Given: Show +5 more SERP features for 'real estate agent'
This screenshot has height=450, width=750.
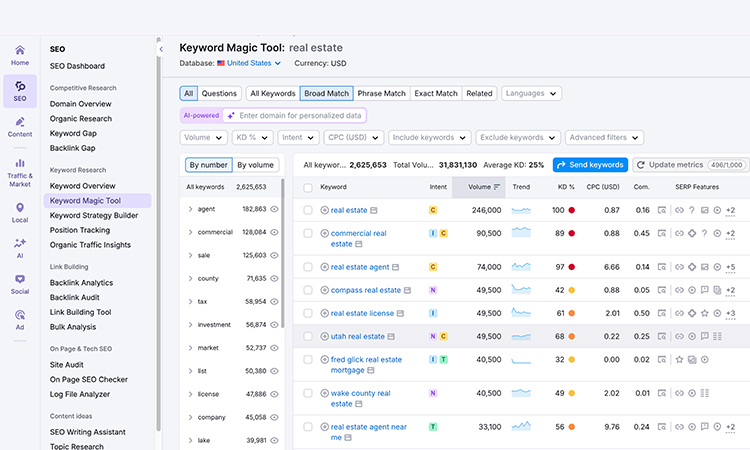Looking at the screenshot, I should (x=730, y=268).
